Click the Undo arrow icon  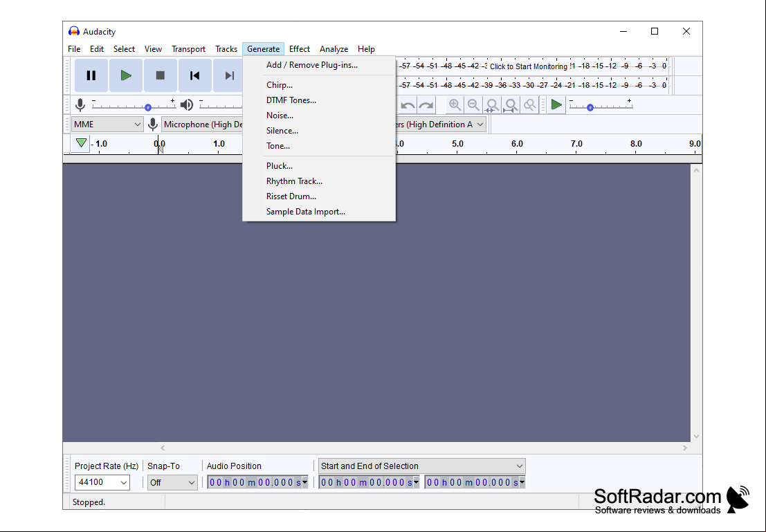(408, 105)
